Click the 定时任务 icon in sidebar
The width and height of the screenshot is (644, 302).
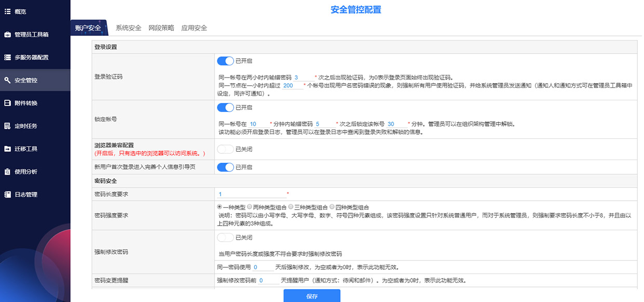[7, 126]
